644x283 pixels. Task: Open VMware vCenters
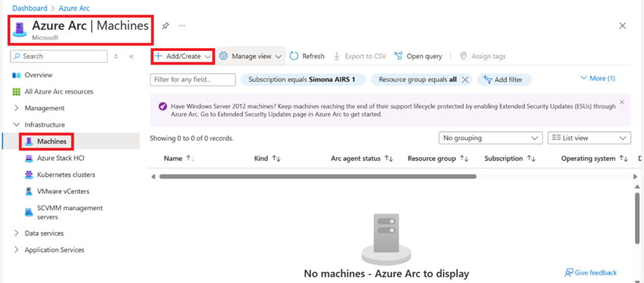[x=63, y=191]
